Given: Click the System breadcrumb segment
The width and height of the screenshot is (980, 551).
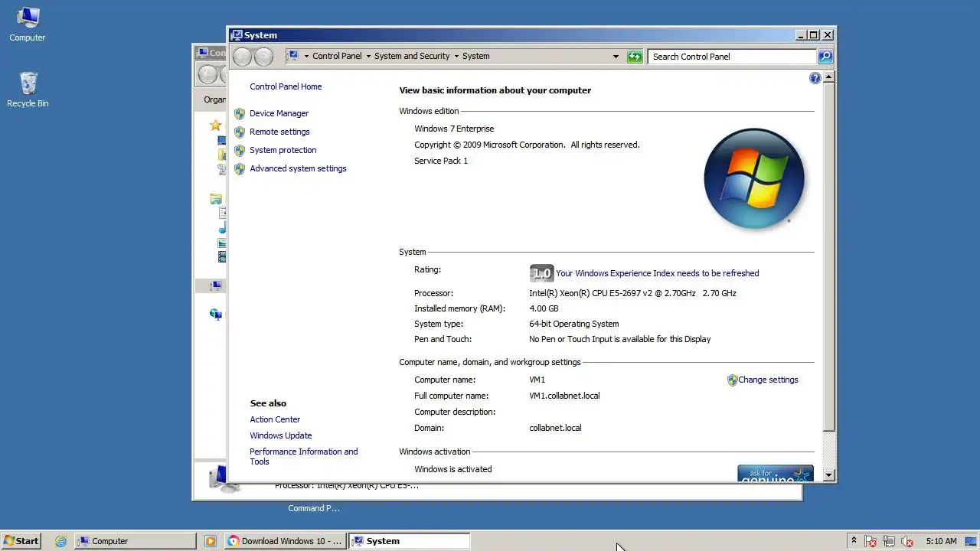Looking at the screenshot, I should tap(475, 56).
